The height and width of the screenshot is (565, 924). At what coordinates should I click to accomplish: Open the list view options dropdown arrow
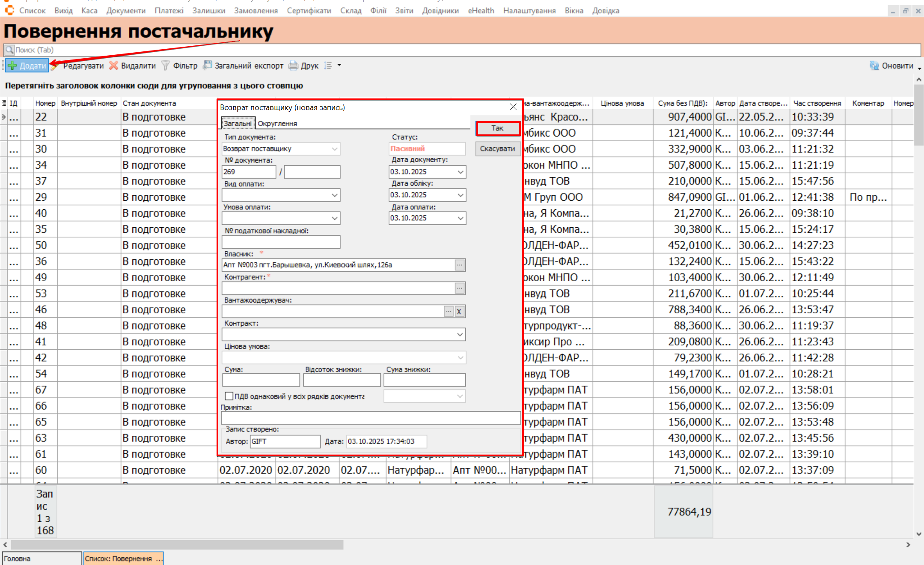(339, 65)
